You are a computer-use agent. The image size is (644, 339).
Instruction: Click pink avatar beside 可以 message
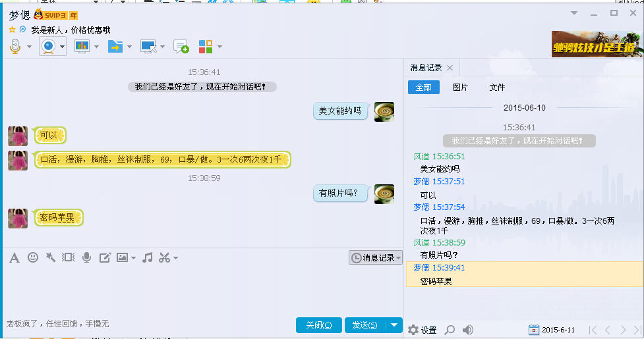tap(18, 136)
